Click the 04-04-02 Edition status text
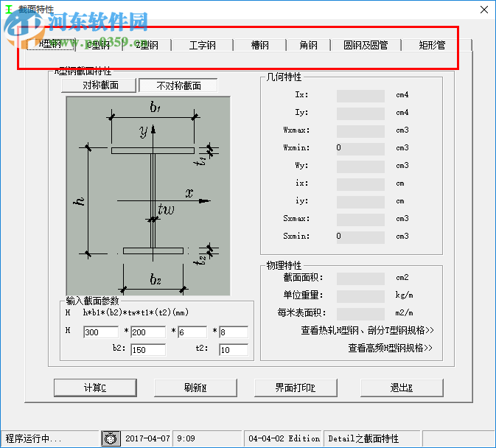 (x=284, y=438)
